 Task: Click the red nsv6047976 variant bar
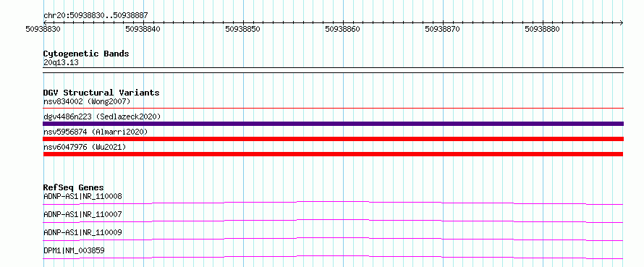[x=333, y=154]
